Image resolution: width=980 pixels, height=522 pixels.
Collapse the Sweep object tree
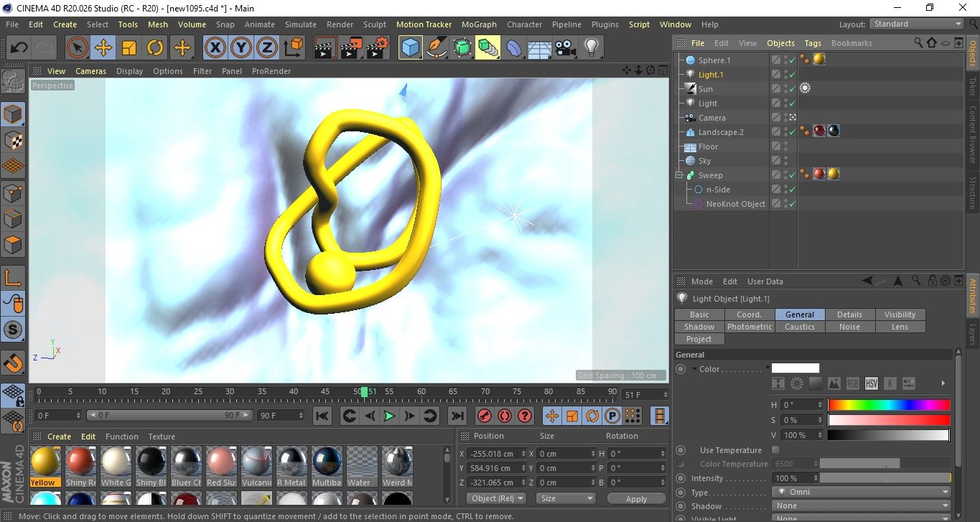679,175
